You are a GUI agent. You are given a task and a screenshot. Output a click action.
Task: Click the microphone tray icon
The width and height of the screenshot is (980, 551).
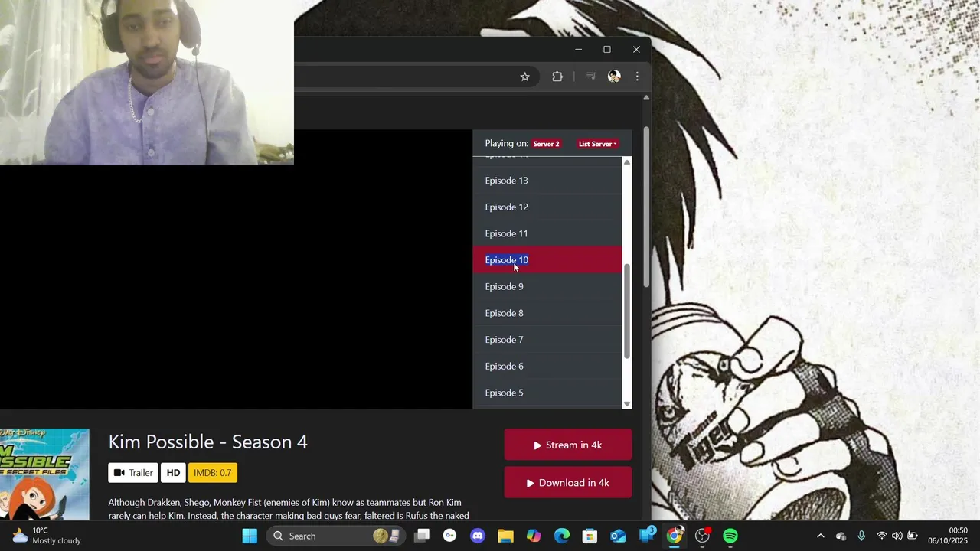click(861, 536)
